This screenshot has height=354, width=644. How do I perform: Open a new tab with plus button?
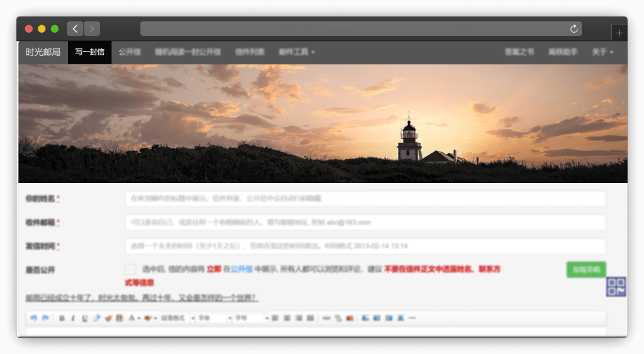(x=619, y=33)
